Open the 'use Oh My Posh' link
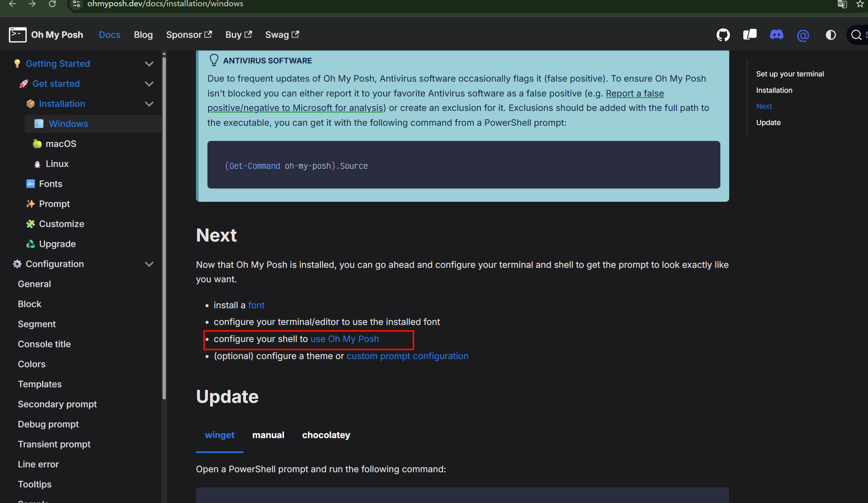Screen dimensions: 868x503 pyautogui.click(x=345, y=339)
